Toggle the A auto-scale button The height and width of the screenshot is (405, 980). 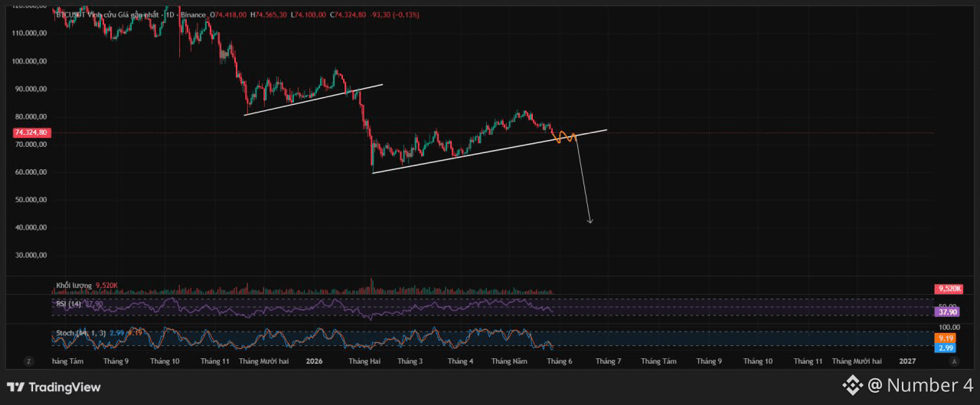(954, 361)
